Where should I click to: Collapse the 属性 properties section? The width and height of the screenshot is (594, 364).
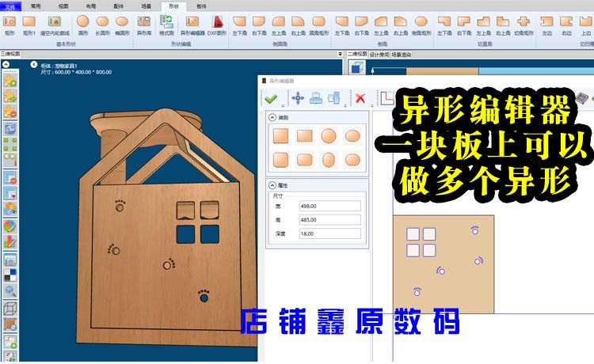[273, 183]
